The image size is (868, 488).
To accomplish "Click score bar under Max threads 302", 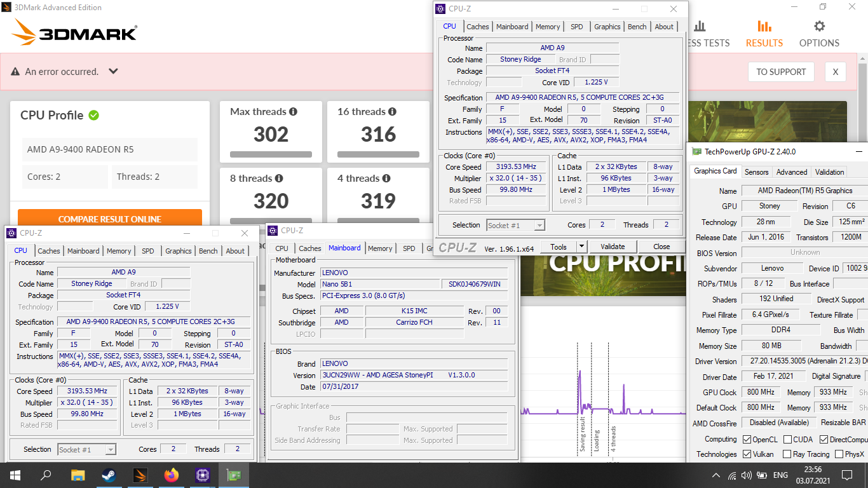I will point(271,154).
